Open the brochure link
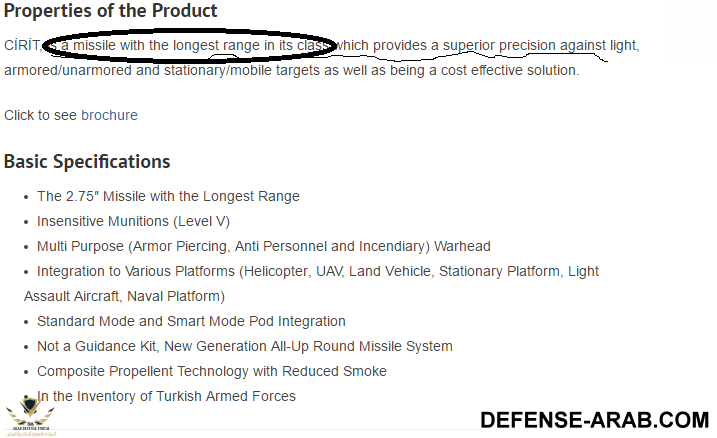717x438 pixels. point(109,115)
